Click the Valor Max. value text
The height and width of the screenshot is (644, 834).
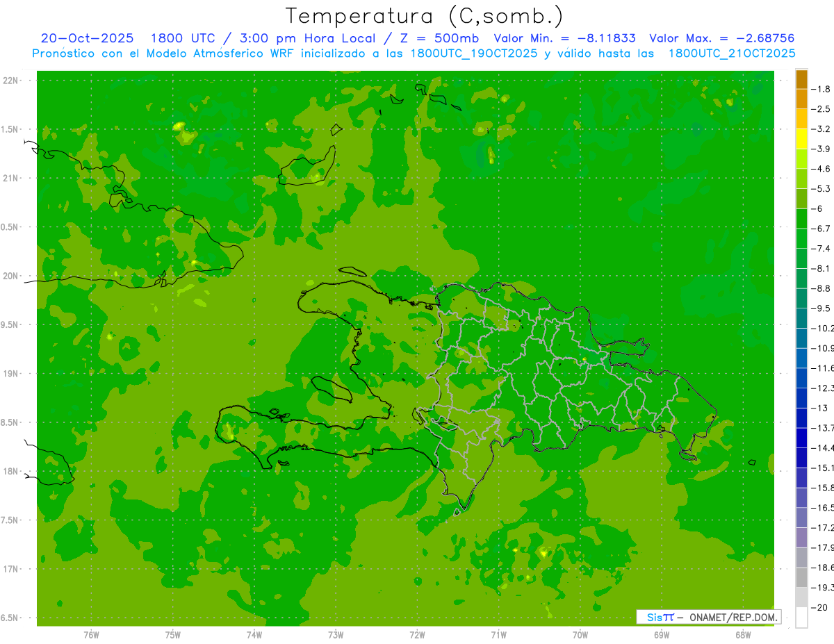[x=721, y=38]
